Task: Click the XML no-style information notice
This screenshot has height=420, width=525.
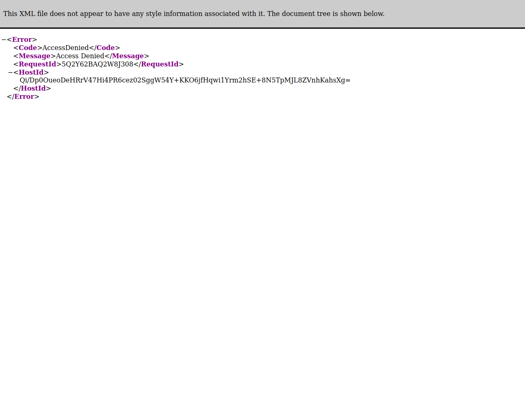Action: (x=194, y=14)
